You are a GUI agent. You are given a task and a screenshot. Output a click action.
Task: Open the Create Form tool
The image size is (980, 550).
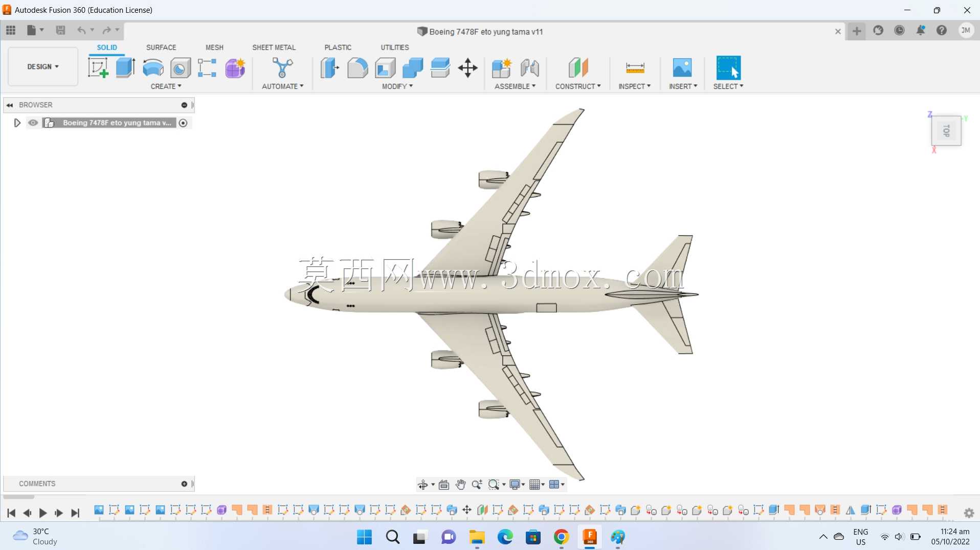(x=235, y=67)
